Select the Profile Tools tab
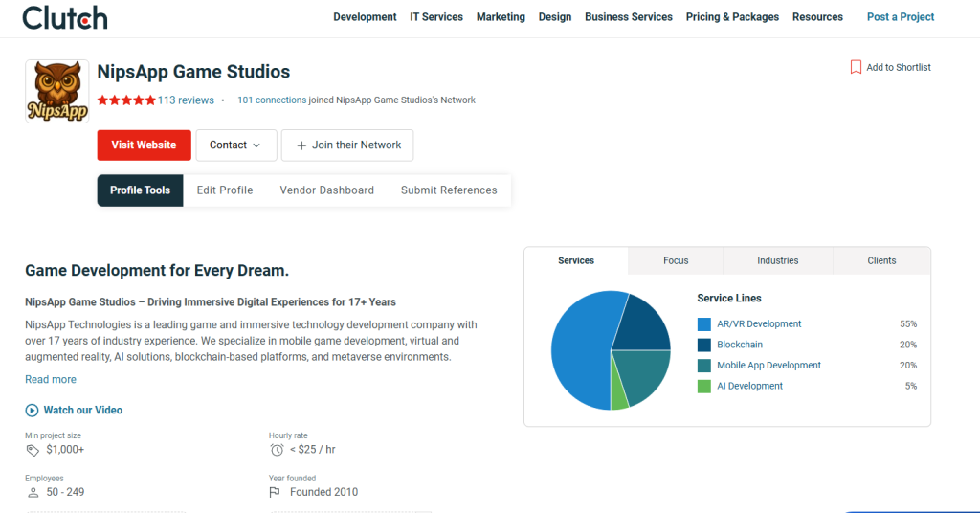 click(140, 190)
